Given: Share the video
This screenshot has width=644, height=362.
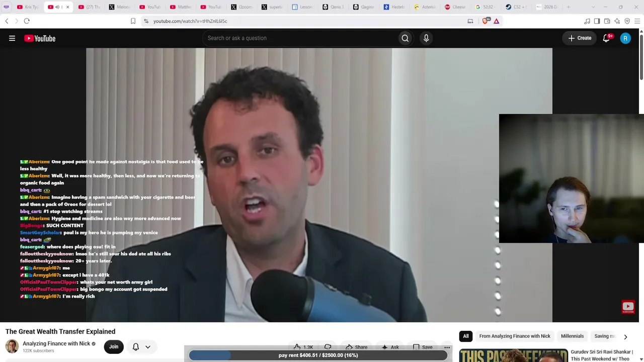Looking at the screenshot, I should pos(356,347).
